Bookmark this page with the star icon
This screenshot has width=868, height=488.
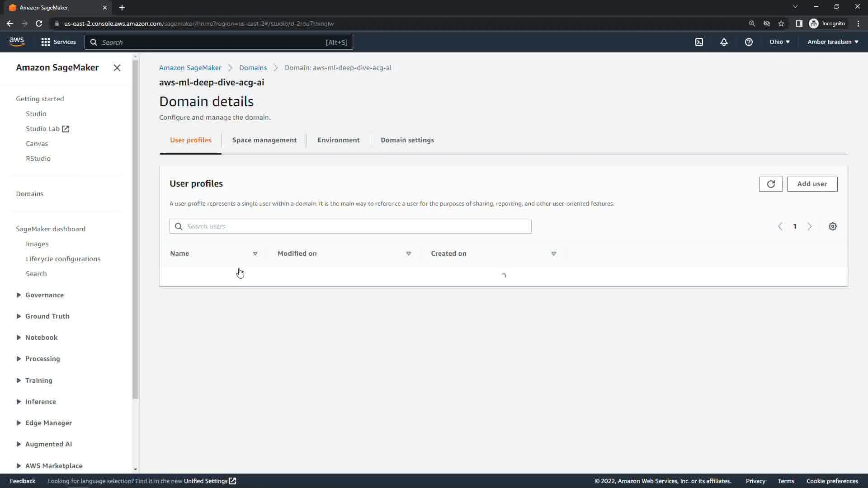[x=781, y=23]
